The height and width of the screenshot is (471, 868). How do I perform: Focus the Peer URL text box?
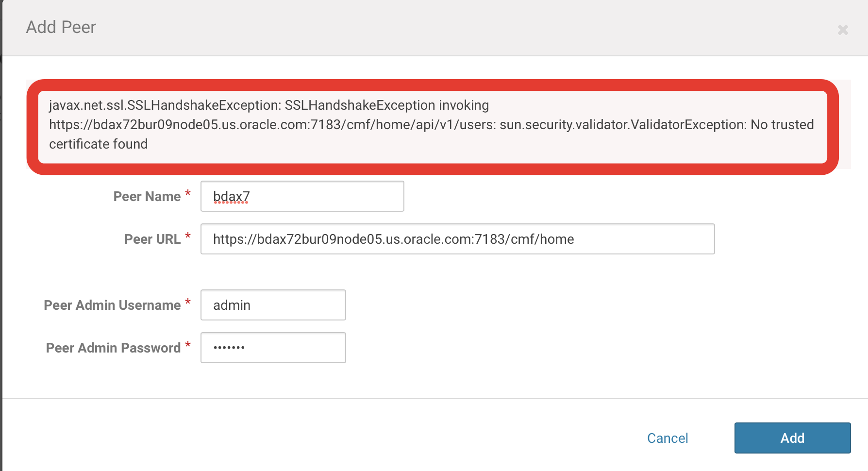click(x=457, y=239)
